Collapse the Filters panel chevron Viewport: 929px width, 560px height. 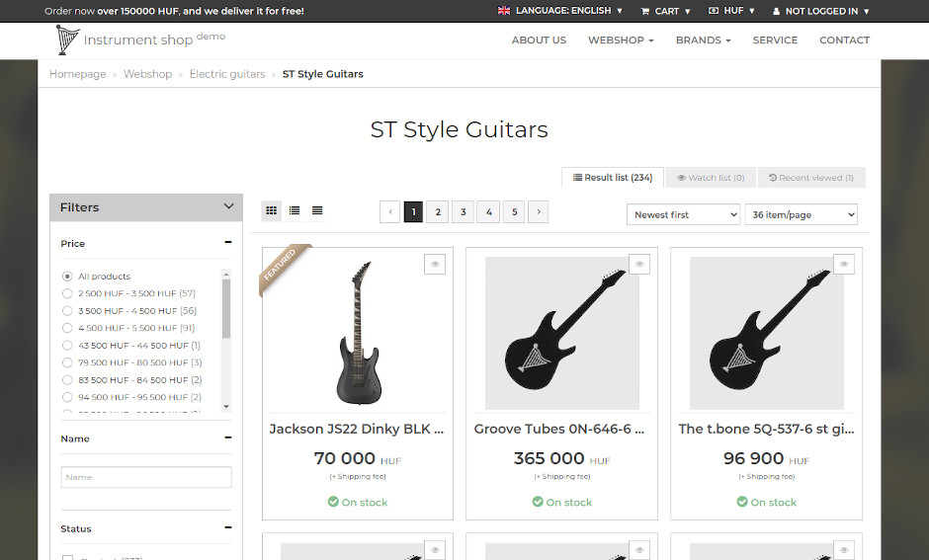[228, 207]
